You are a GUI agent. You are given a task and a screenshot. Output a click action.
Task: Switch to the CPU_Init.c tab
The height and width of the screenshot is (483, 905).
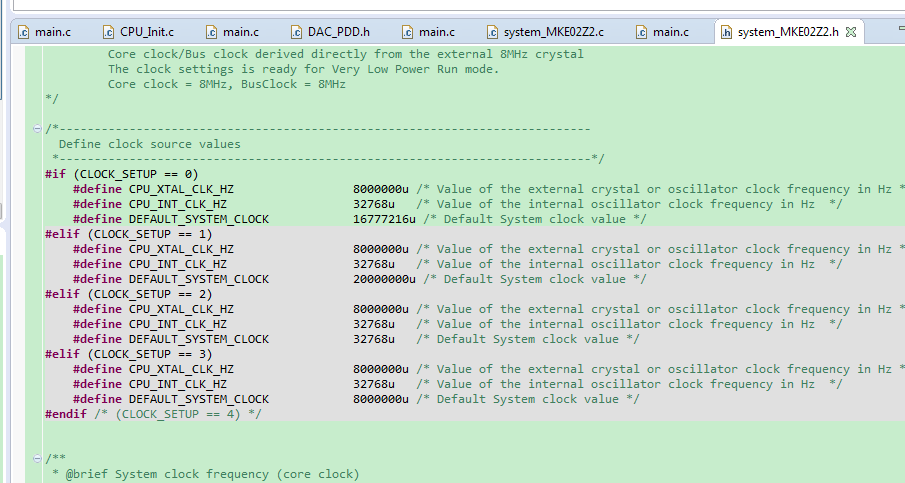click(146, 32)
